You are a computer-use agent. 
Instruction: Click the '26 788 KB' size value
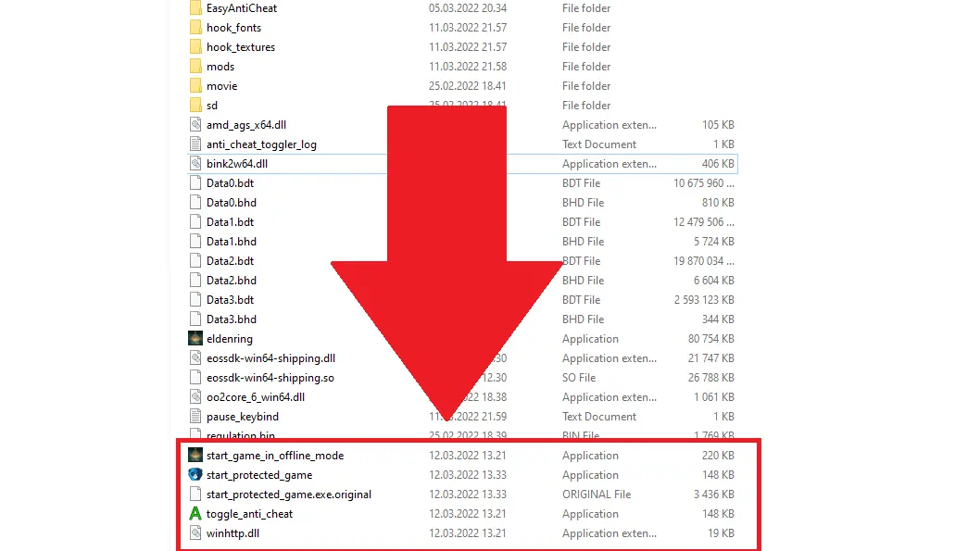[710, 377]
